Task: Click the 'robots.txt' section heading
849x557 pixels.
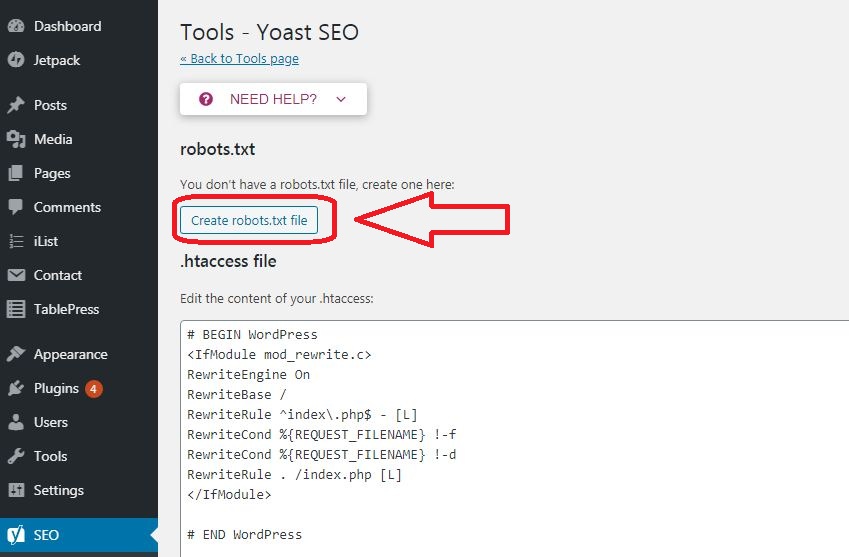Action: pos(218,149)
